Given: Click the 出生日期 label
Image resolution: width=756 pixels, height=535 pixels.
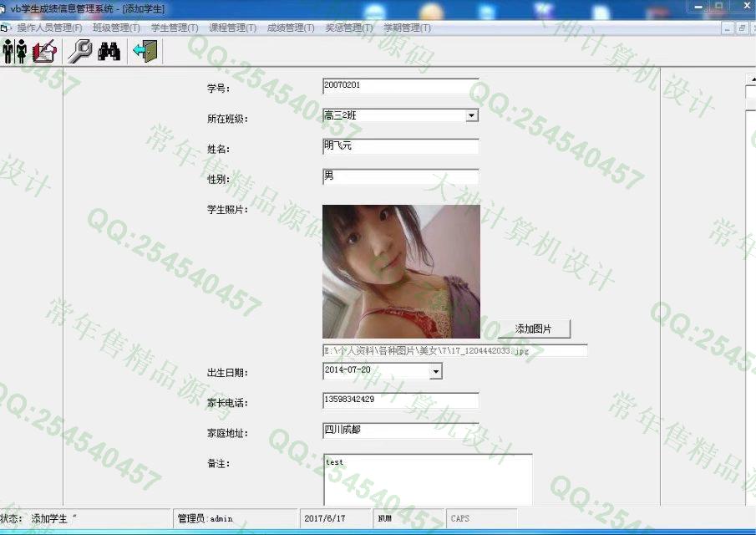Looking at the screenshot, I should pyautogui.click(x=227, y=373).
